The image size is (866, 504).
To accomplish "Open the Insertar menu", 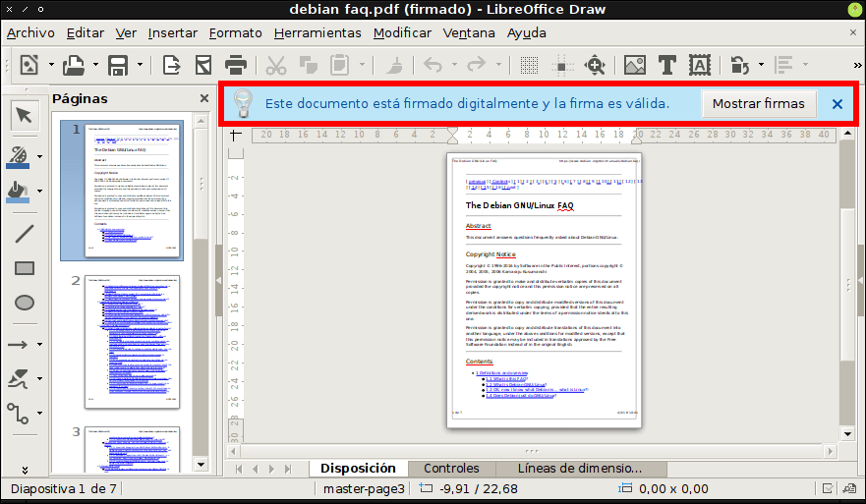I will (x=172, y=33).
